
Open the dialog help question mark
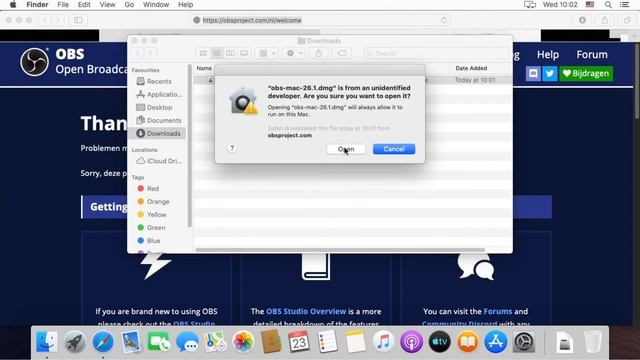pyautogui.click(x=232, y=148)
